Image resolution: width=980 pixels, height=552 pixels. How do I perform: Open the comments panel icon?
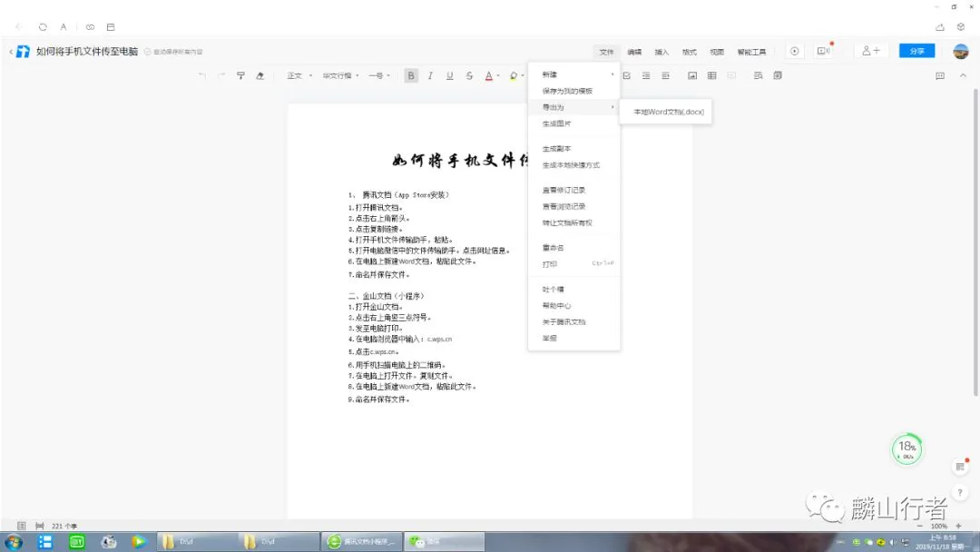(x=940, y=75)
